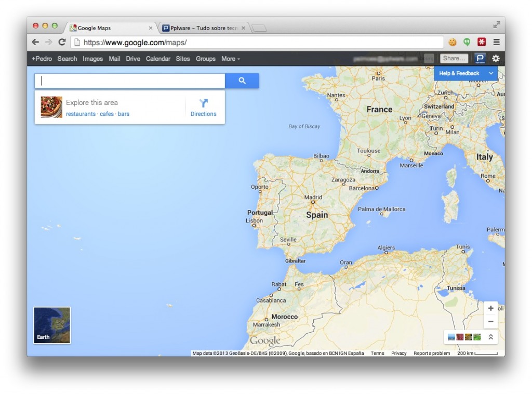
Task: Switch to Earth satellite view thumbnail
Action: pos(52,325)
